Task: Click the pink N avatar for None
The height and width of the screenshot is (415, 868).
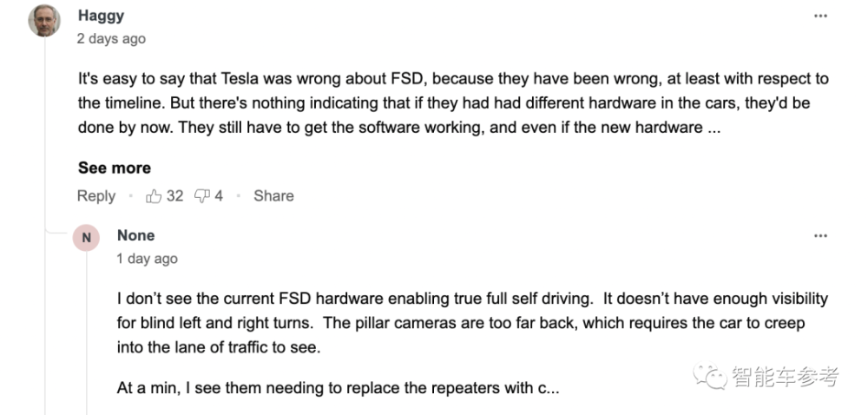Action: (x=86, y=238)
